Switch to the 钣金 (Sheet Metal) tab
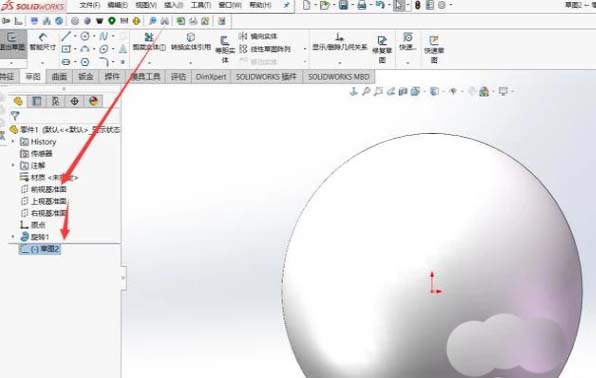The image size is (596, 378). click(86, 76)
